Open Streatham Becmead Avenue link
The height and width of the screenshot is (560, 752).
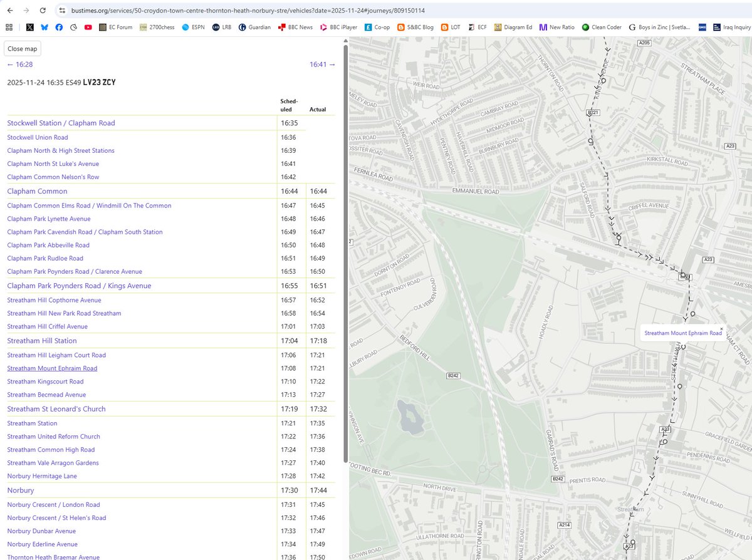click(46, 395)
